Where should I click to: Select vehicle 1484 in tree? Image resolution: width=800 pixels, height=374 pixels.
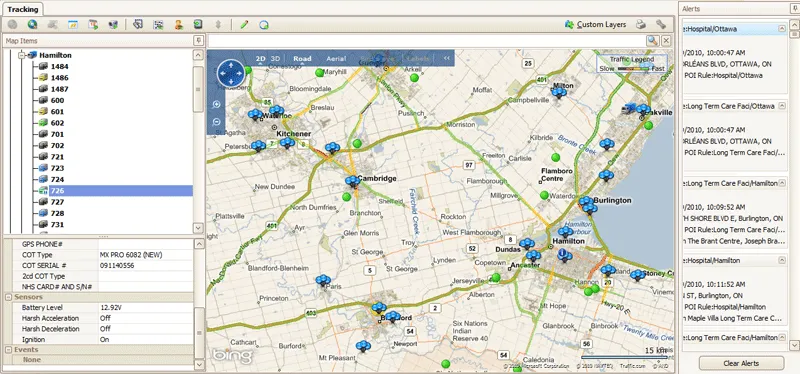pos(60,66)
